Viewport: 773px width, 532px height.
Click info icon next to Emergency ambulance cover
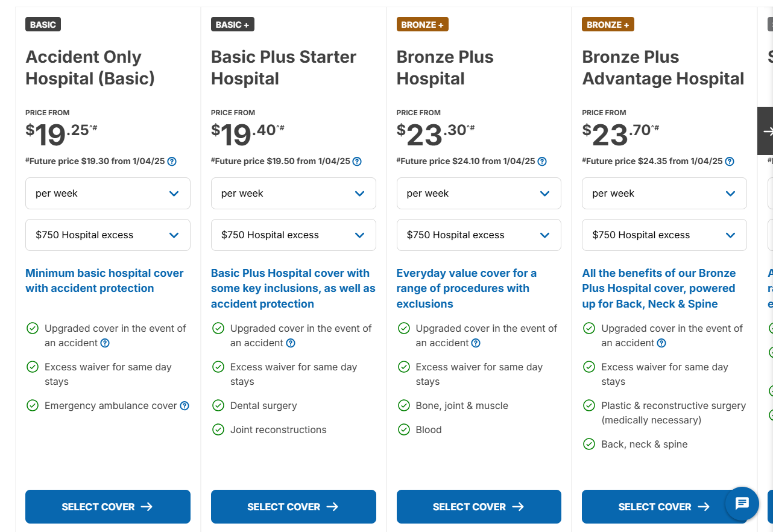[x=185, y=406]
